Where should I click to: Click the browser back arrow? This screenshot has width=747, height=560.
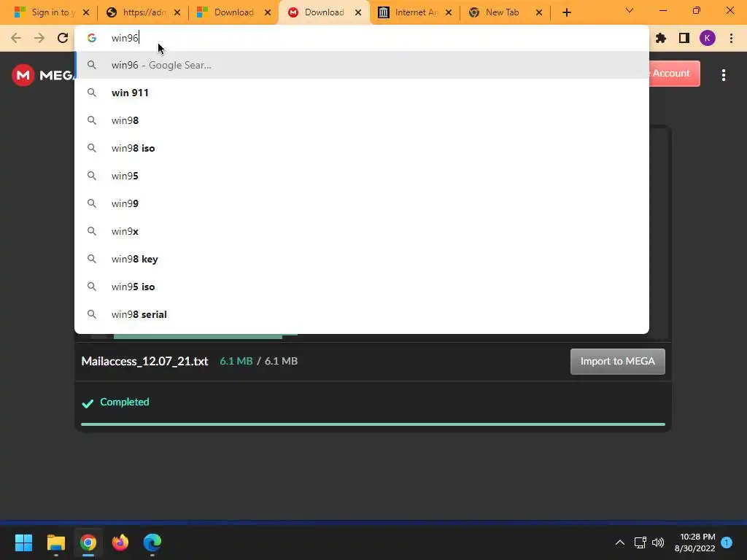tap(16, 38)
